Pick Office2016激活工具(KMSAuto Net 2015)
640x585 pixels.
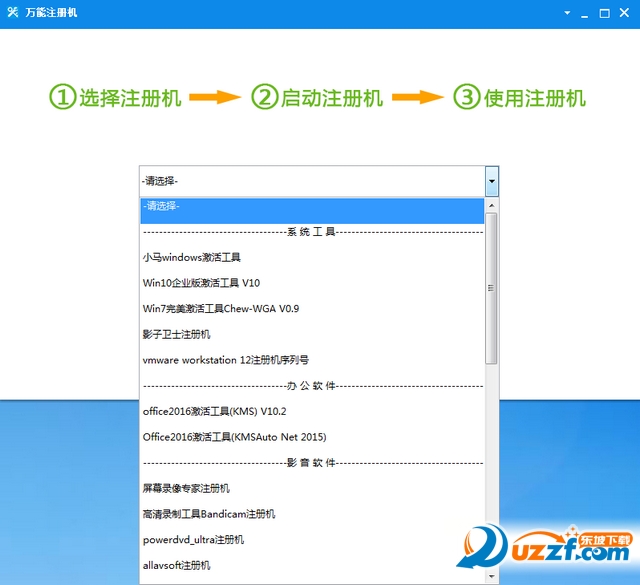[x=312, y=437]
